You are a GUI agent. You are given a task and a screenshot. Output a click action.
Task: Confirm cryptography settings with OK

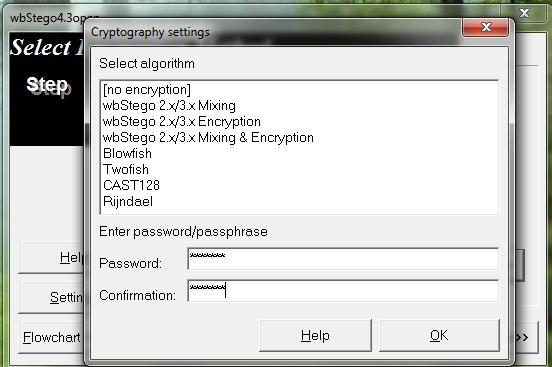[439, 336]
